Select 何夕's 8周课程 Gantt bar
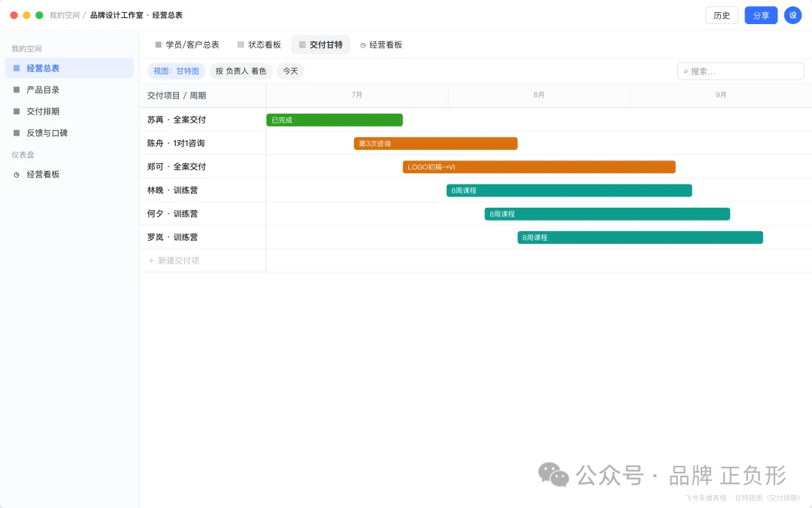 607,214
